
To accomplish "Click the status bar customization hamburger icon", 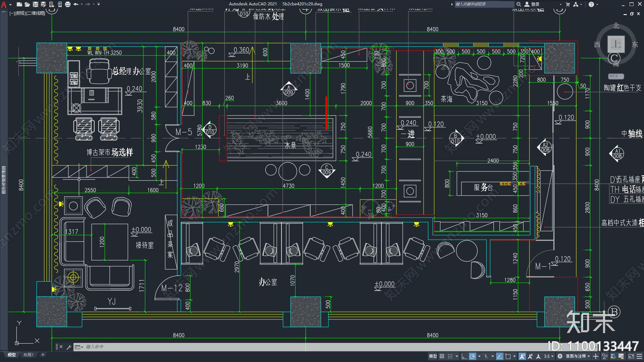I will (639, 356).
